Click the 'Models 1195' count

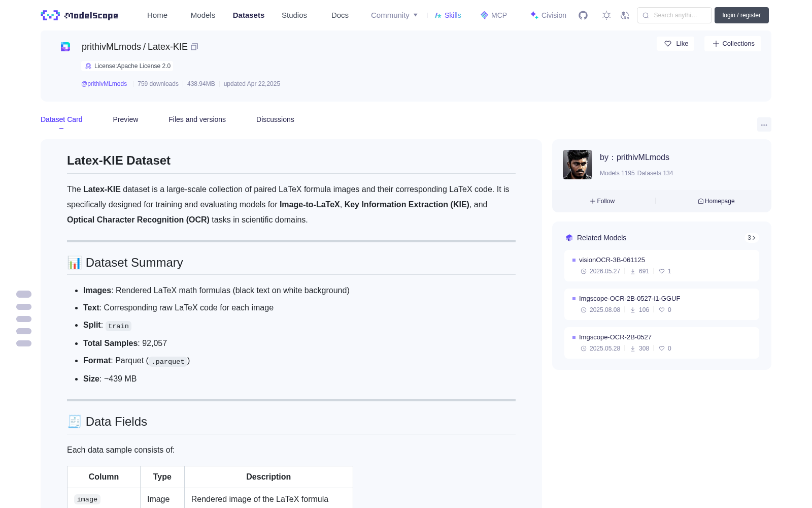[617, 173]
